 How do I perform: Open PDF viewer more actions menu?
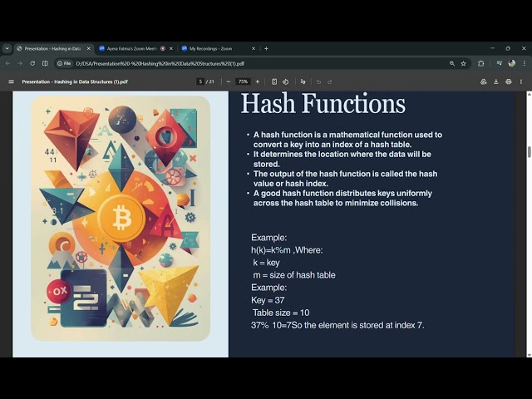click(521, 81)
